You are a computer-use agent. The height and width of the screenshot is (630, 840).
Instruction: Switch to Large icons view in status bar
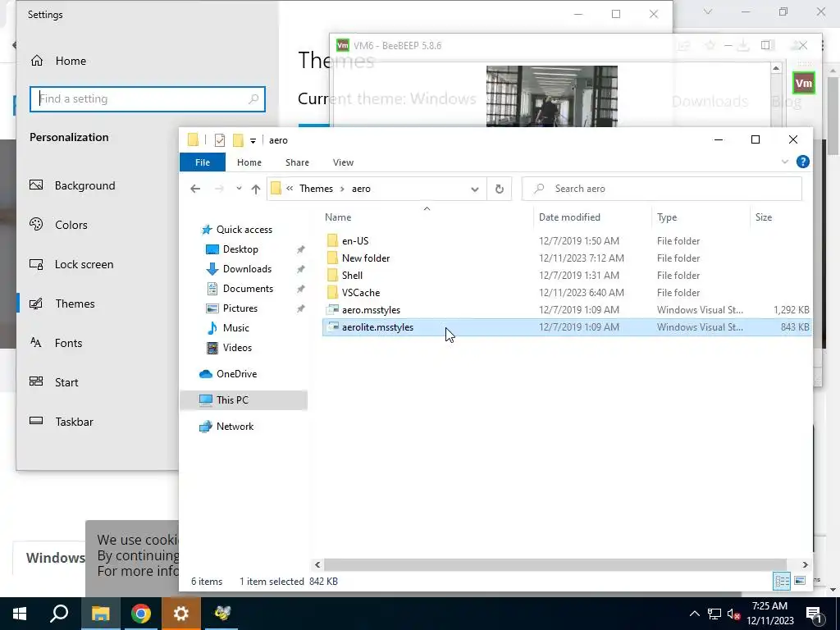point(800,581)
